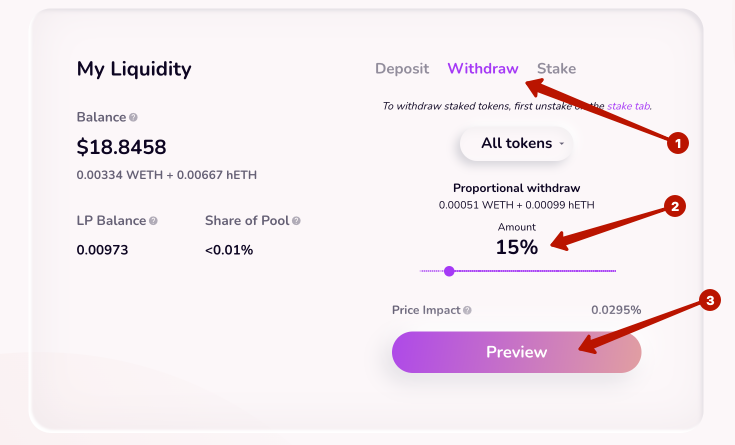Click the $18.8458 balance figure
The width and height of the screenshot is (735, 445).
(x=121, y=147)
